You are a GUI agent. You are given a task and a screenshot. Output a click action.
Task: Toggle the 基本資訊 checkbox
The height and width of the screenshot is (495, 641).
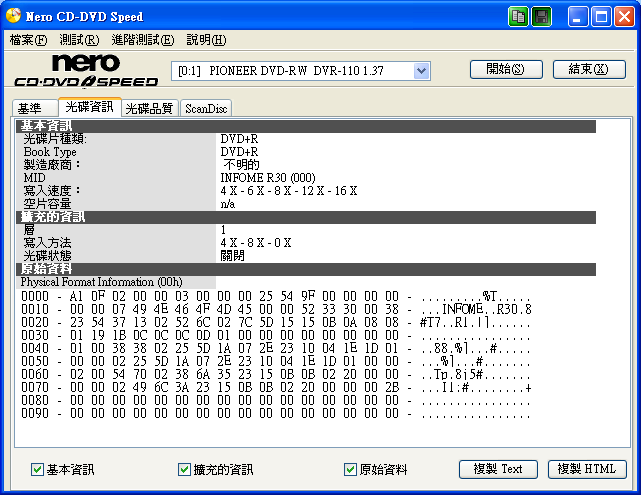37,469
